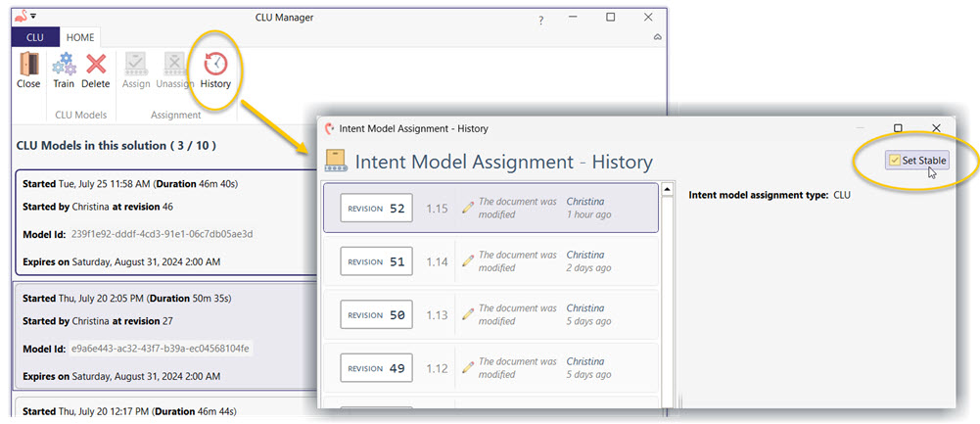Click the pencil icon for revision 51
The width and height of the screenshot is (980, 424).
tap(468, 261)
